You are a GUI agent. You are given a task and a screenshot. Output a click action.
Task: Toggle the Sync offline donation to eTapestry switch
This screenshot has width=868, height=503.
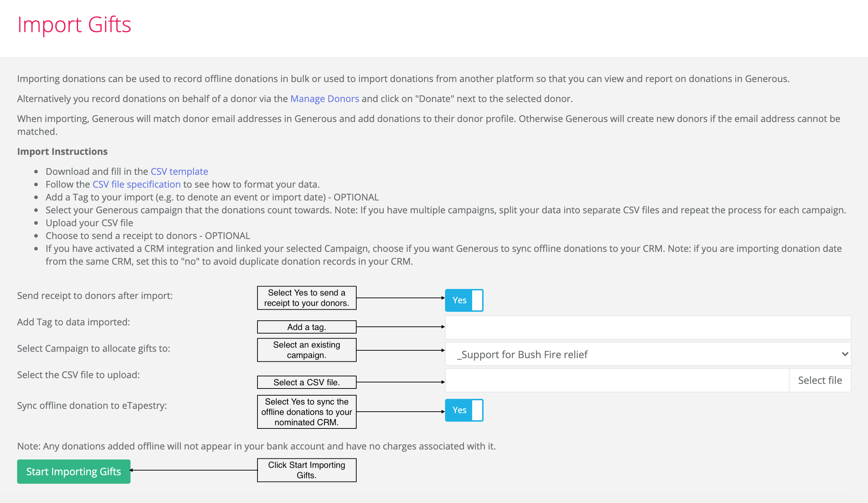tap(464, 410)
